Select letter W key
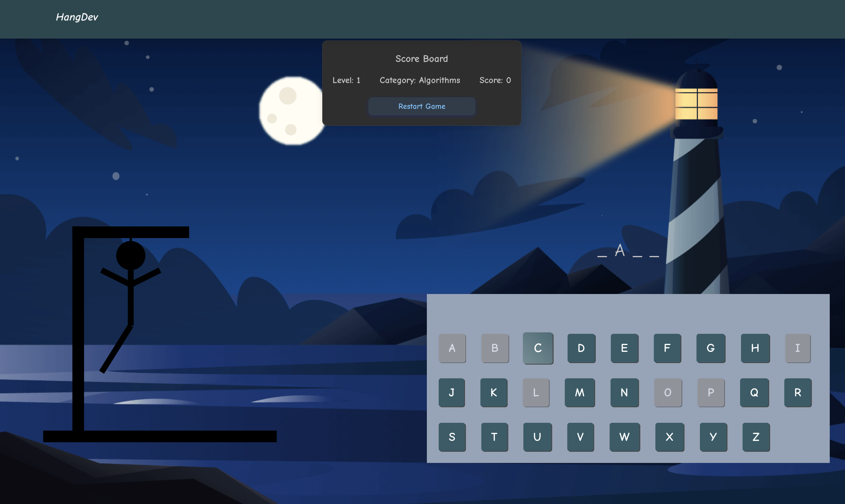Screen dimensions: 845x504 [624, 437]
